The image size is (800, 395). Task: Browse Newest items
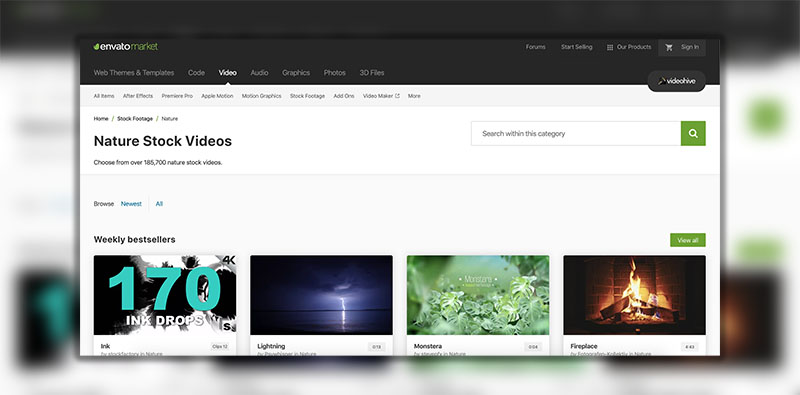[x=131, y=204]
